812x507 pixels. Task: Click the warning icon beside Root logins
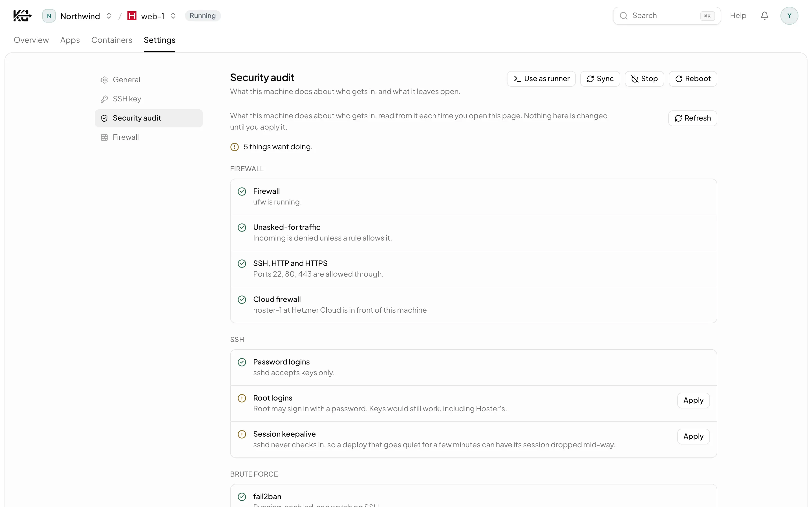242,398
